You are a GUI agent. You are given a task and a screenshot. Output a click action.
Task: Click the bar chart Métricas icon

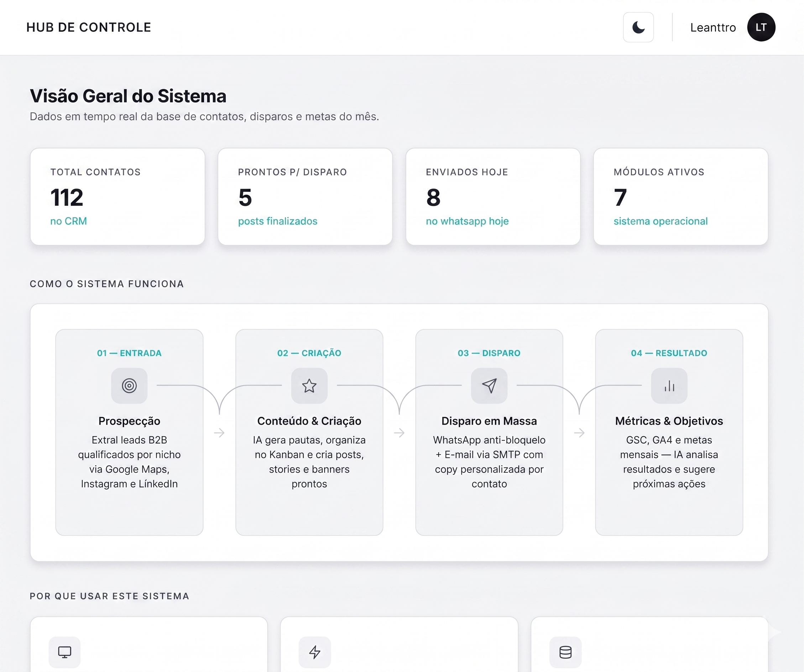pyautogui.click(x=669, y=385)
